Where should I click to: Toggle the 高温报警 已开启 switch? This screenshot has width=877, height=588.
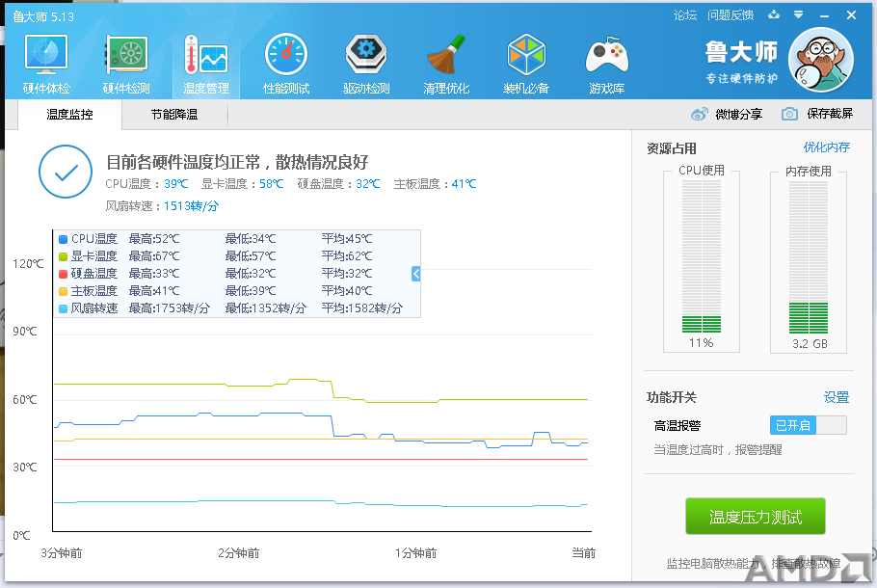click(809, 425)
